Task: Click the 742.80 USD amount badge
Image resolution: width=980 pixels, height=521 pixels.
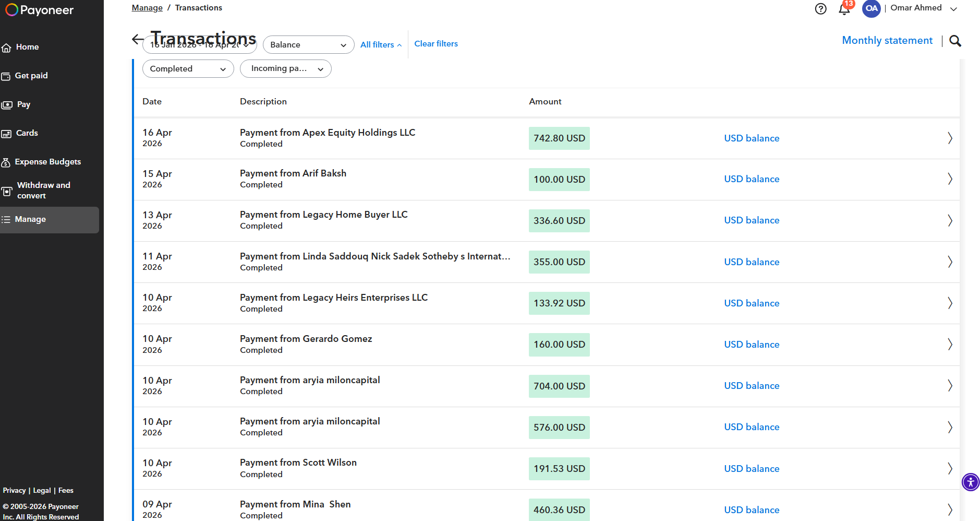Action: click(x=559, y=138)
